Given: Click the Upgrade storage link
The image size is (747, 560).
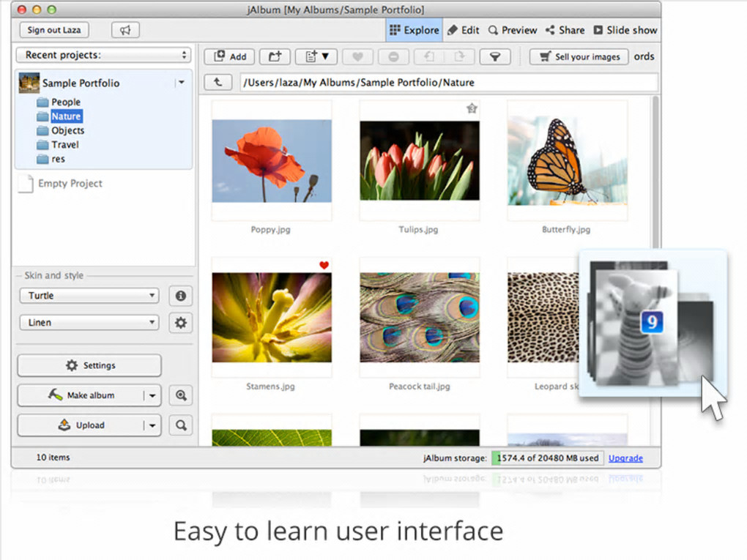Looking at the screenshot, I should pos(625,458).
